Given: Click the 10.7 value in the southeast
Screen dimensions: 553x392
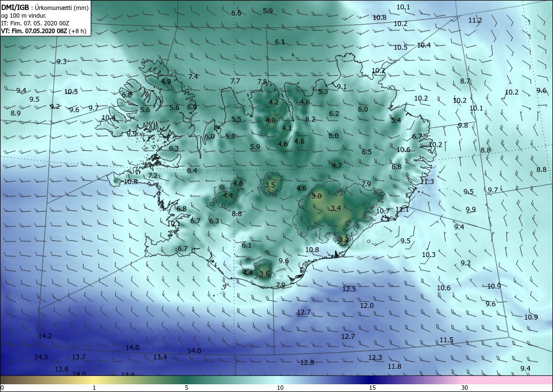Looking at the screenshot, I should 383,211.
